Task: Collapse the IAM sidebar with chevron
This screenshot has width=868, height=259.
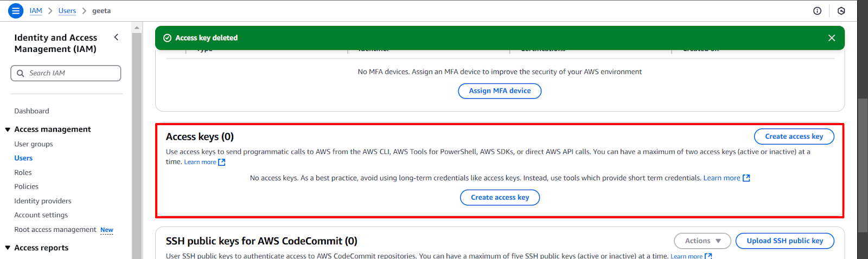Action: [x=116, y=37]
